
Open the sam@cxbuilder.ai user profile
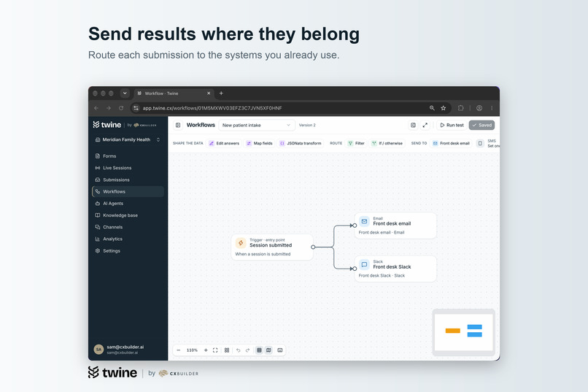click(x=128, y=350)
